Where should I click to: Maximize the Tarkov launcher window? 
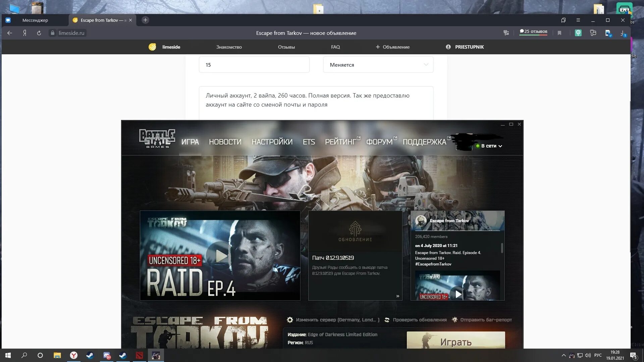point(511,124)
